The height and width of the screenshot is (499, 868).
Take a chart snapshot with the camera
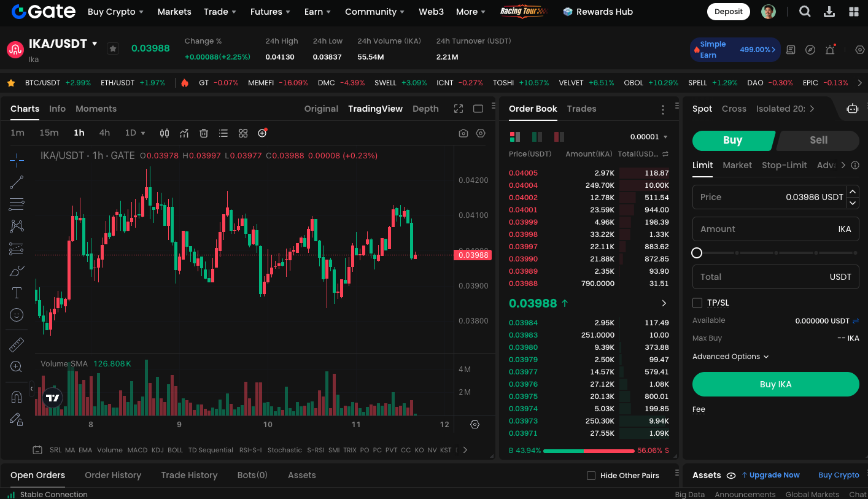(463, 133)
